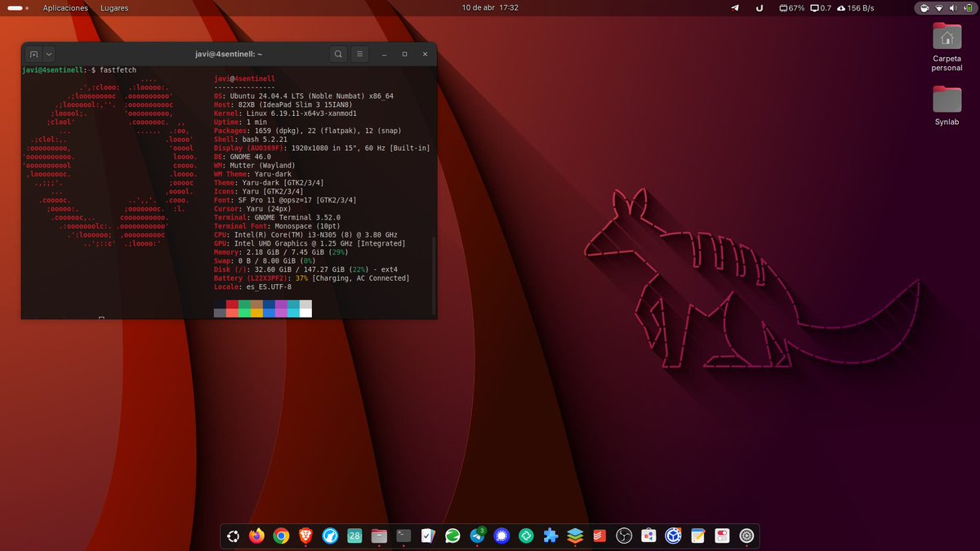
Task: Open the clock showing 10 de abr 17:32
Action: click(490, 7)
